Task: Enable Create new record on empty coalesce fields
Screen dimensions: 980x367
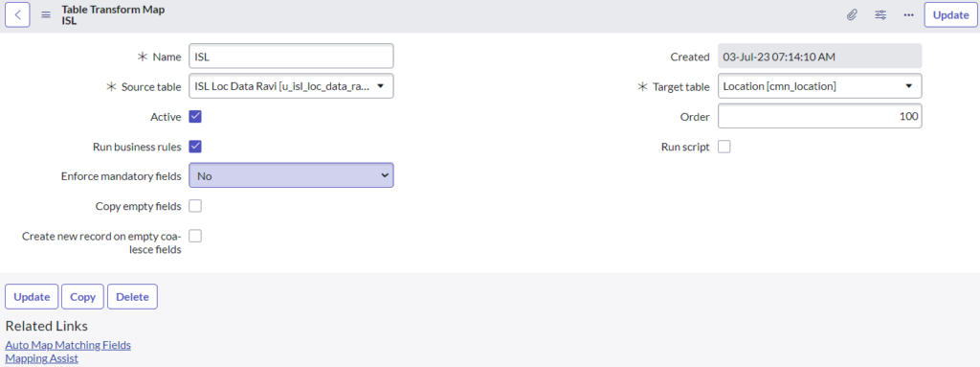Action: click(195, 236)
